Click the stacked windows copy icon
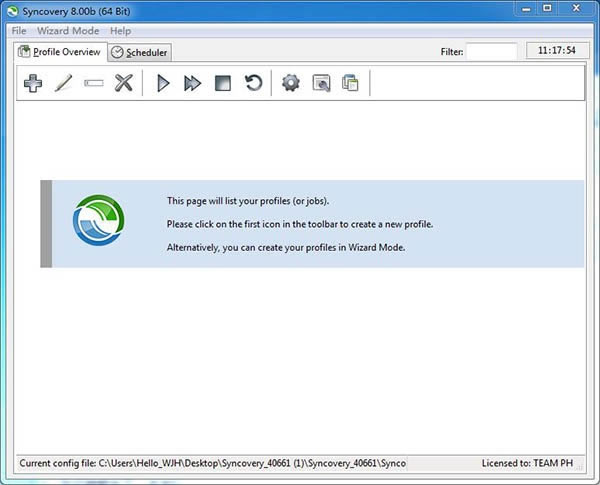The width and height of the screenshot is (600, 485). pyautogui.click(x=350, y=83)
